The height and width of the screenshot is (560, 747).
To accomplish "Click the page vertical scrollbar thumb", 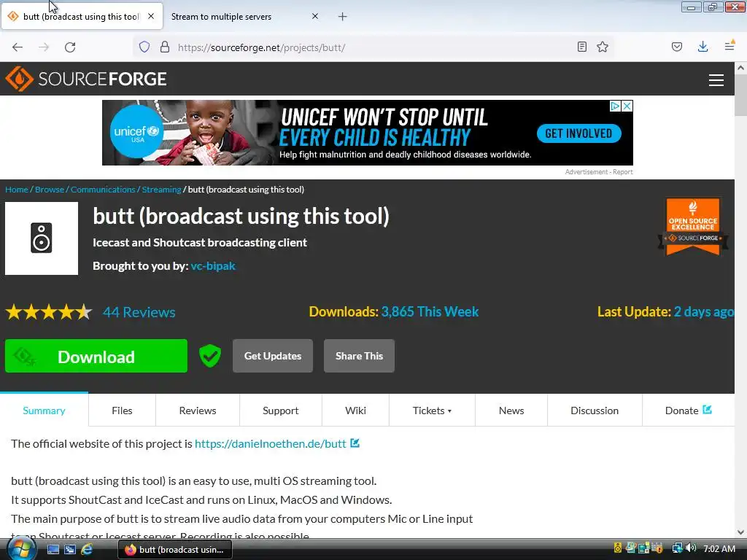I will pyautogui.click(x=740, y=95).
